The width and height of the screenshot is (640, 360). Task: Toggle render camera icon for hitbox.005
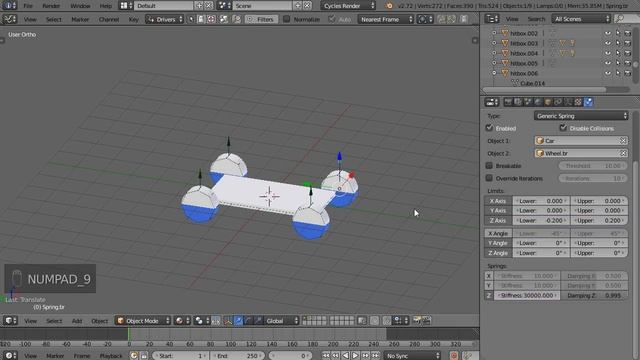pos(628,63)
